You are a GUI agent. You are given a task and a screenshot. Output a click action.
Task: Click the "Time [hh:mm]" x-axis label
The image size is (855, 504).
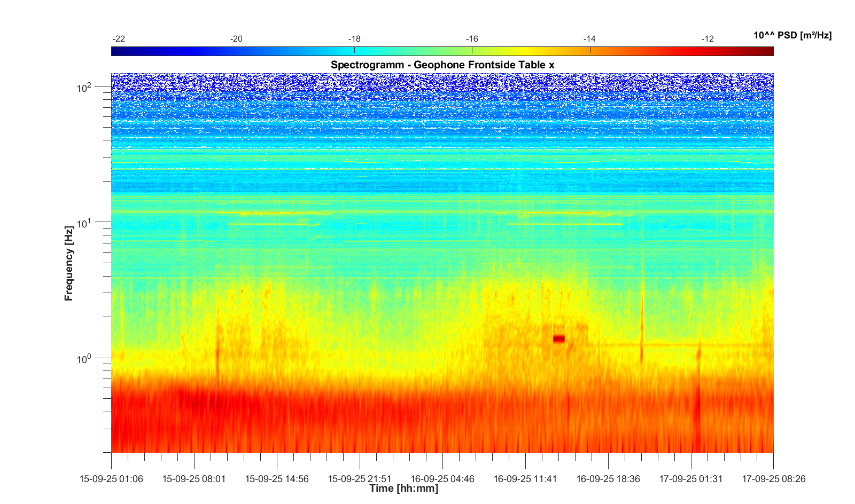click(x=403, y=488)
